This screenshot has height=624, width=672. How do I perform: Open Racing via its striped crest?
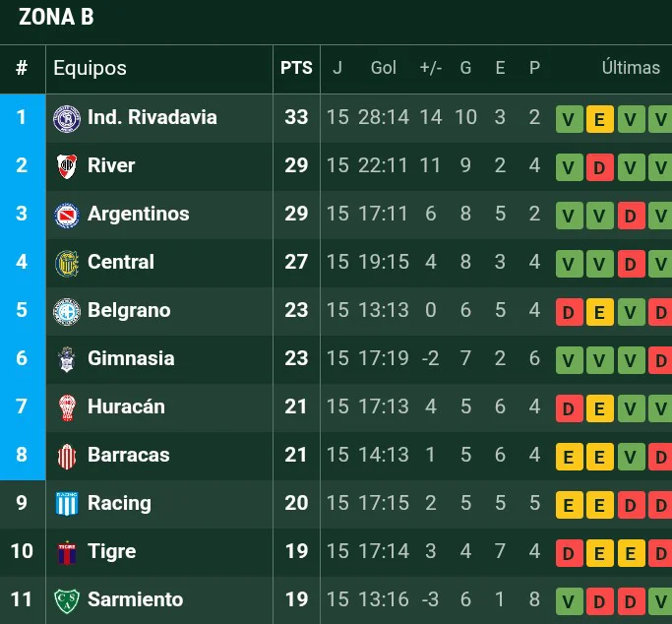(67, 504)
